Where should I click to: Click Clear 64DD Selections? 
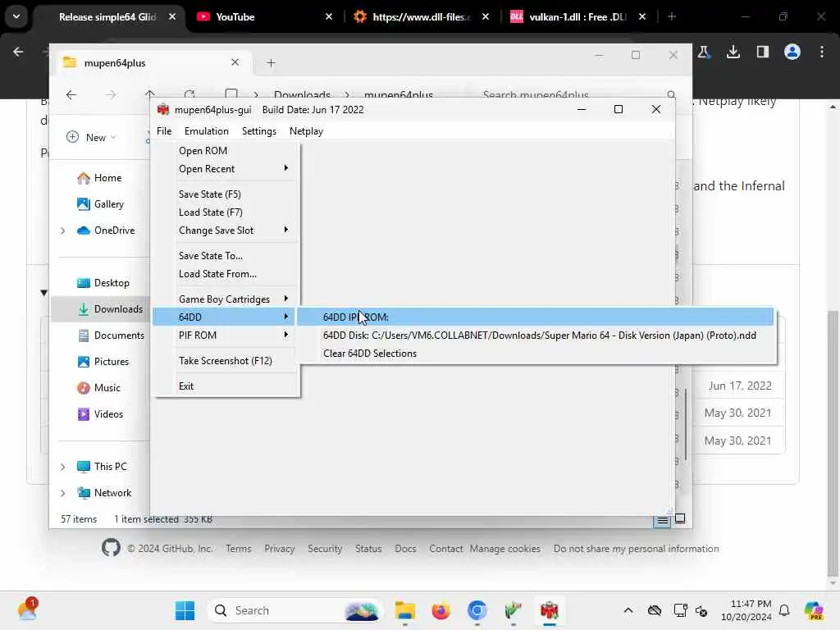click(536, 354)
